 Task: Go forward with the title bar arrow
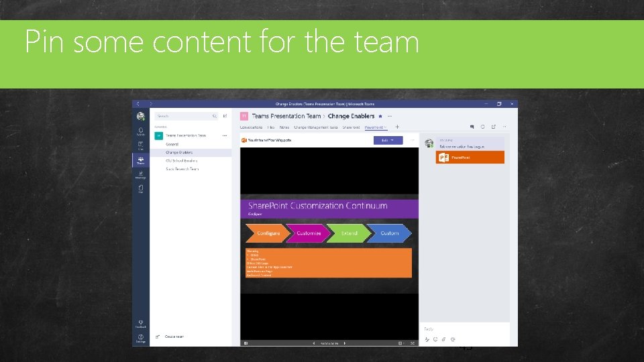(x=151, y=104)
